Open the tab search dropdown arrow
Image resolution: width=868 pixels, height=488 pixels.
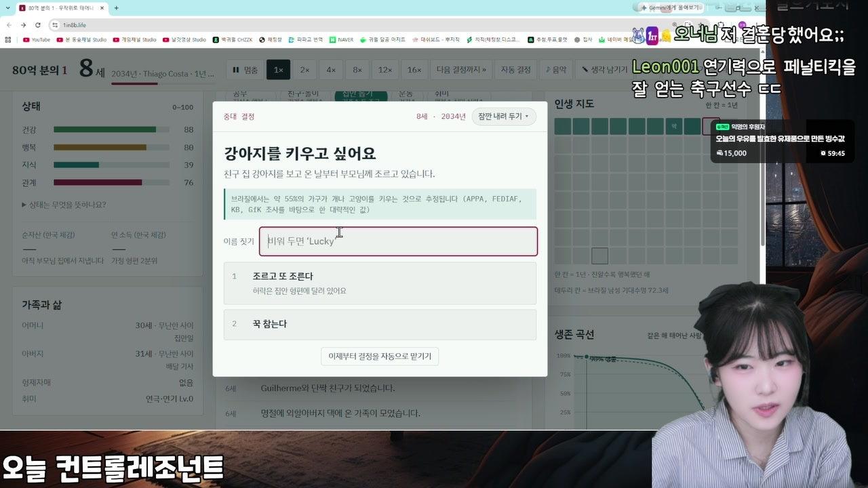7,8
